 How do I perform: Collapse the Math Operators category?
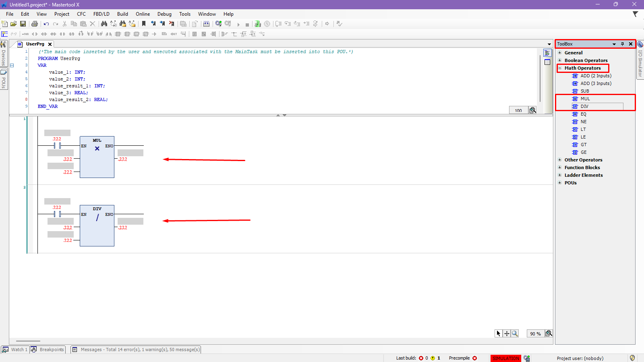[559, 68]
